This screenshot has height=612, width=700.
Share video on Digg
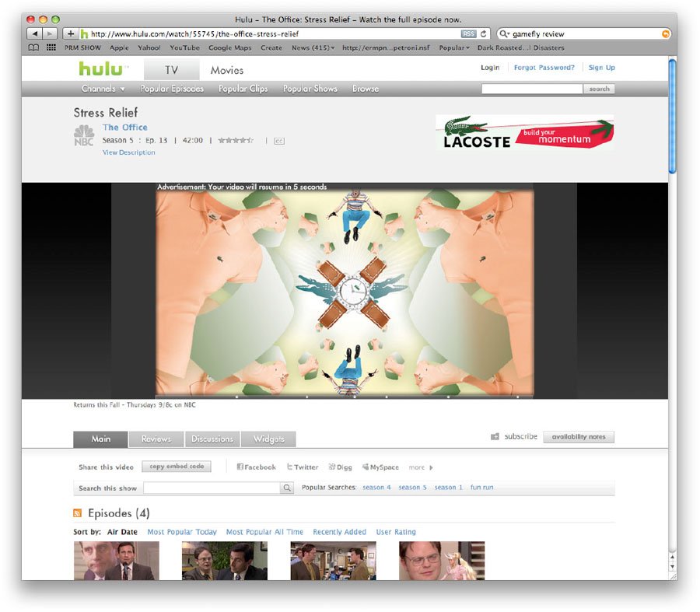coord(340,467)
